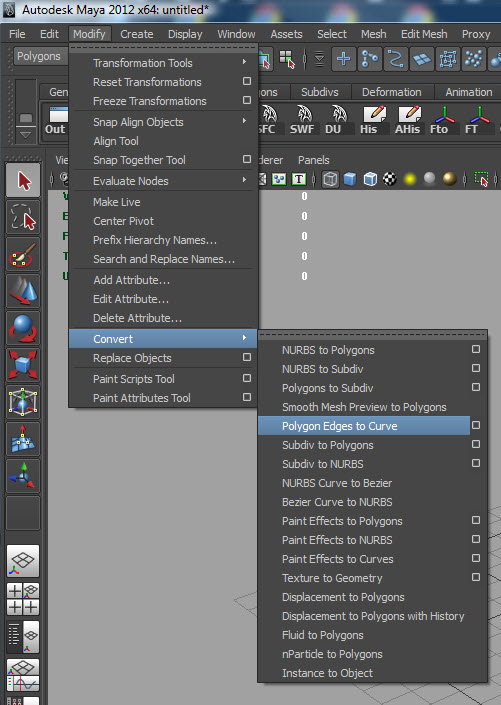Open the Create menu

137,34
